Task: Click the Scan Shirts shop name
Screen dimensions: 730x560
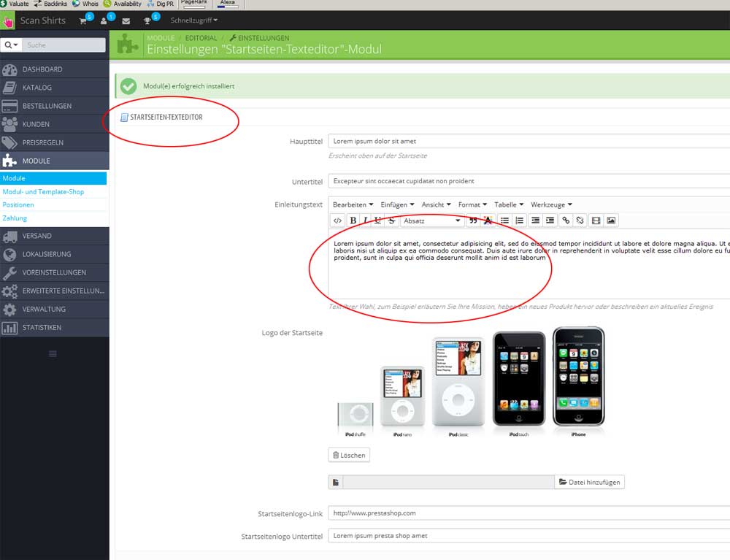Action: click(43, 20)
